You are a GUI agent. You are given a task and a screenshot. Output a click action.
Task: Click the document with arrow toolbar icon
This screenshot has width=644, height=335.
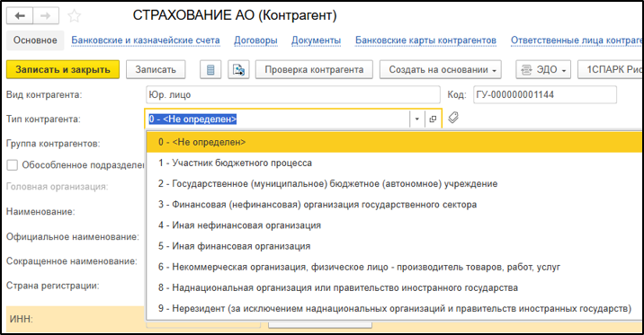point(238,70)
